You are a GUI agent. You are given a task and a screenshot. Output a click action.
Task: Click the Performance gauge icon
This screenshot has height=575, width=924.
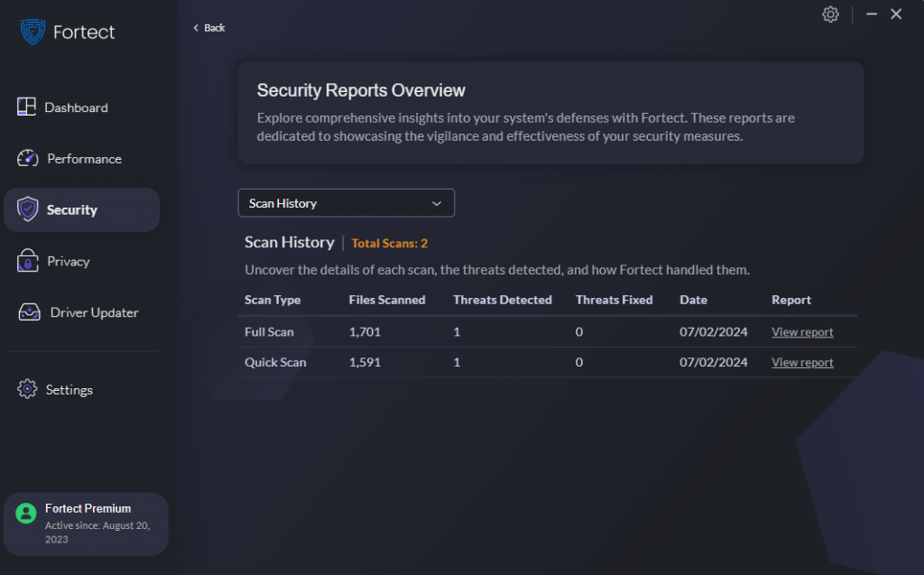(28, 158)
